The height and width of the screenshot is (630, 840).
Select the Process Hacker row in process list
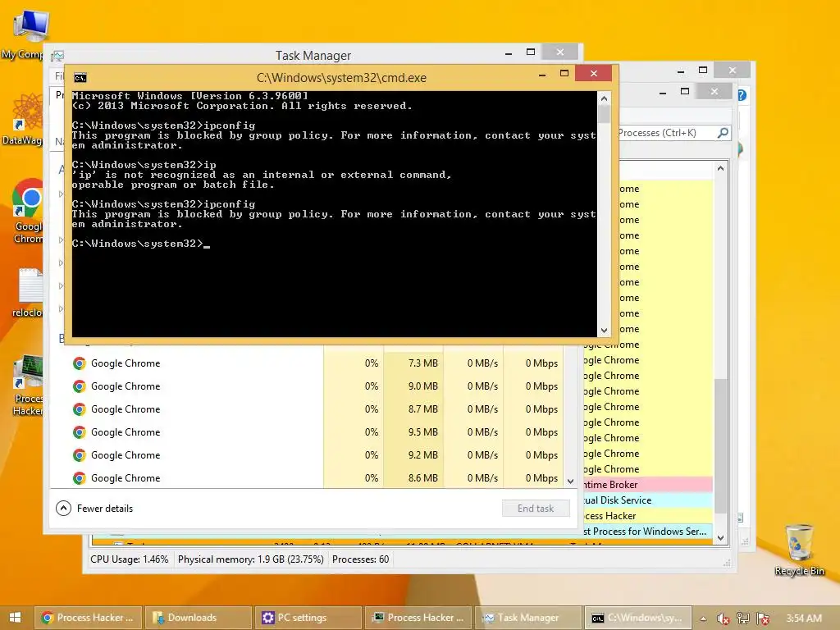point(648,516)
